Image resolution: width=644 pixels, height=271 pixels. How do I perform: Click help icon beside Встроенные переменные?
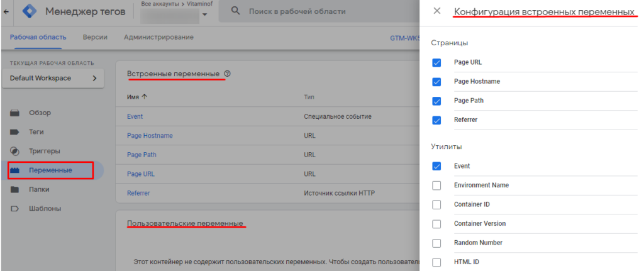coord(228,74)
